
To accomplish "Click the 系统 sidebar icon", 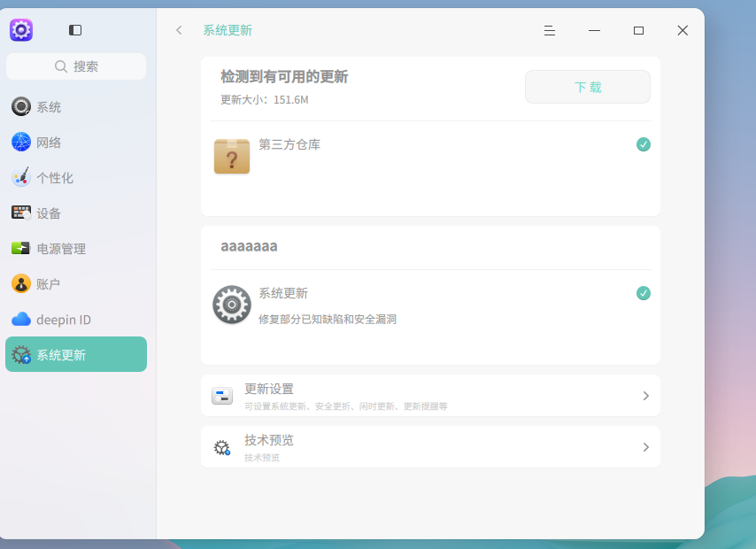I will point(21,106).
